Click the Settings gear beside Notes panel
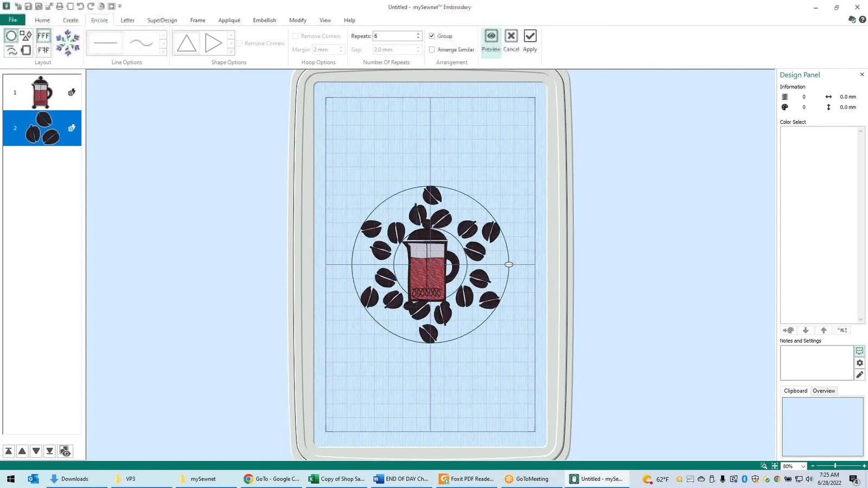868x488 pixels. (x=859, y=363)
